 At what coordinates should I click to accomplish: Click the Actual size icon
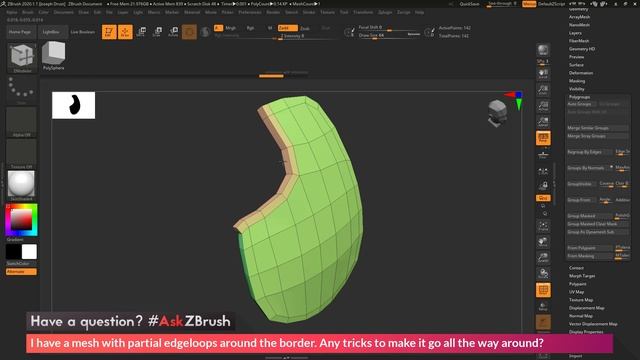pyautogui.click(x=543, y=106)
